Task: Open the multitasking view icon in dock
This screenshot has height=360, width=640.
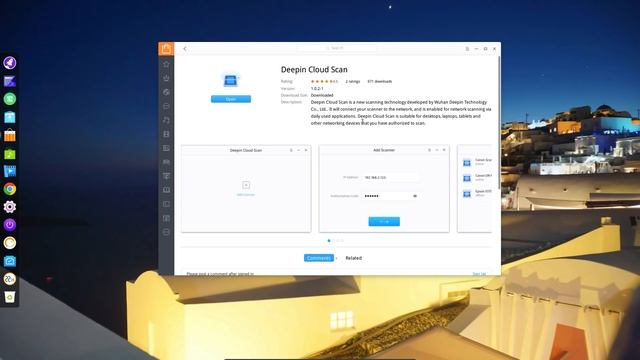Action: [10, 81]
